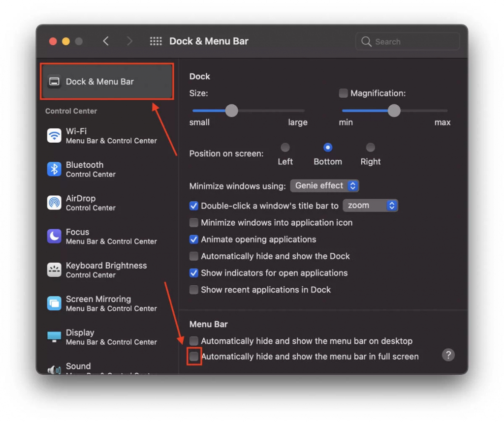Select Display sidebar item
Image resolution: width=504 pixels, height=422 pixels.
[x=107, y=337]
